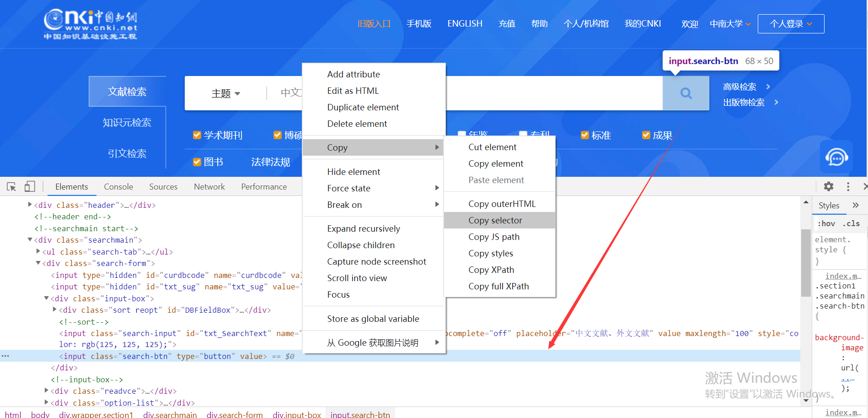Viewport: 868px width, 418px height.
Task: Open the DevTools three-dot options menu
Action: (x=848, y=186)
